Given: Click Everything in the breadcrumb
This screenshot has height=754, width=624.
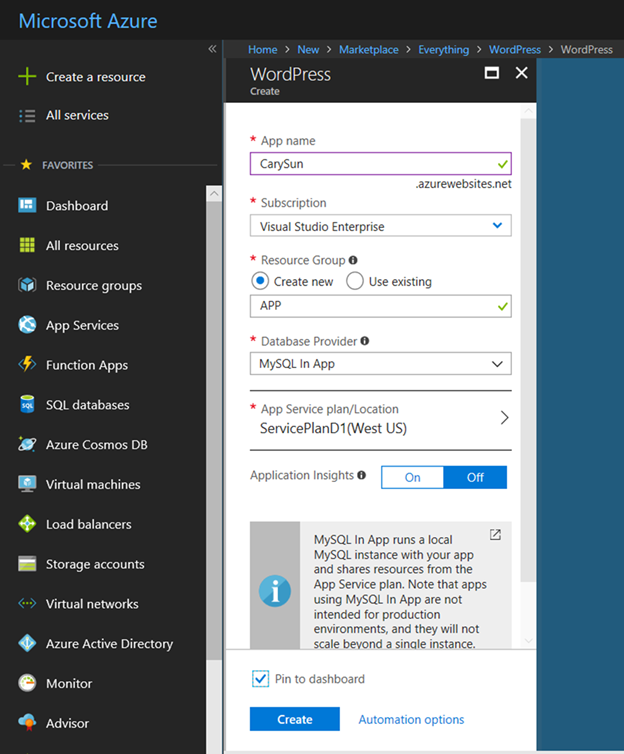Looking at the screenshot, I should (x=443, y=50).
